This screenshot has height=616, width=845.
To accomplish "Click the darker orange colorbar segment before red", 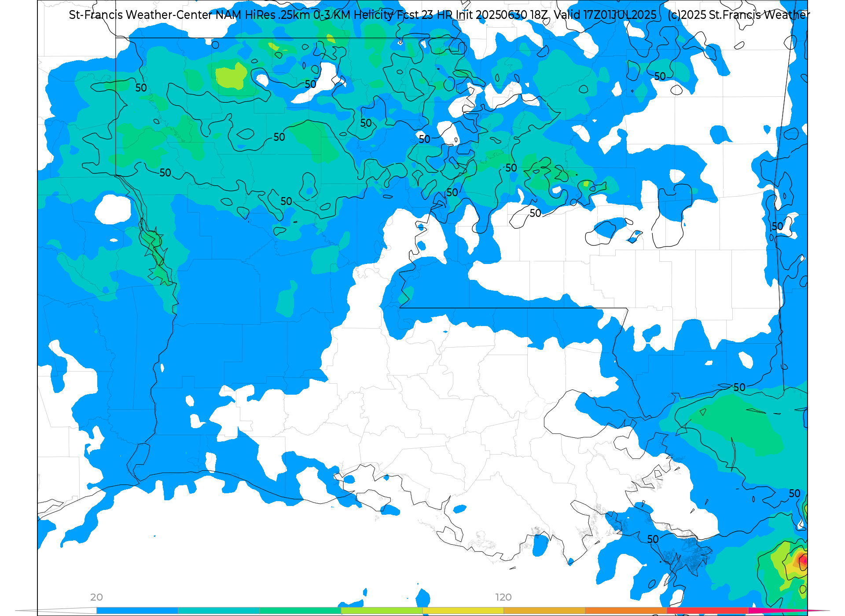I will [626, 611].
